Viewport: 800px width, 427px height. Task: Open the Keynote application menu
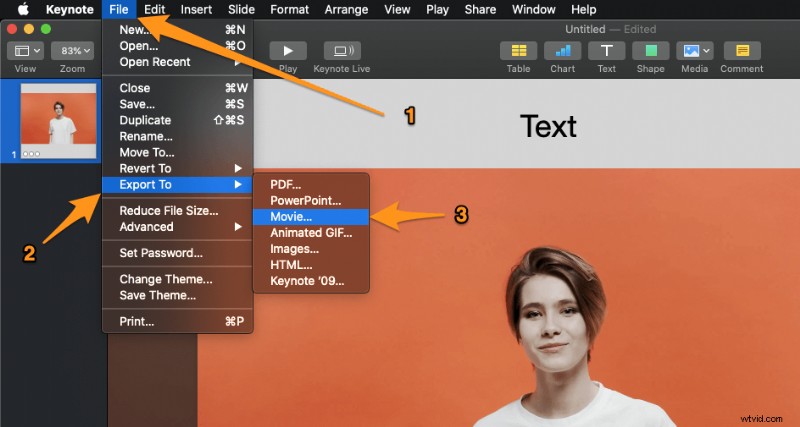(x=70, y=9)
